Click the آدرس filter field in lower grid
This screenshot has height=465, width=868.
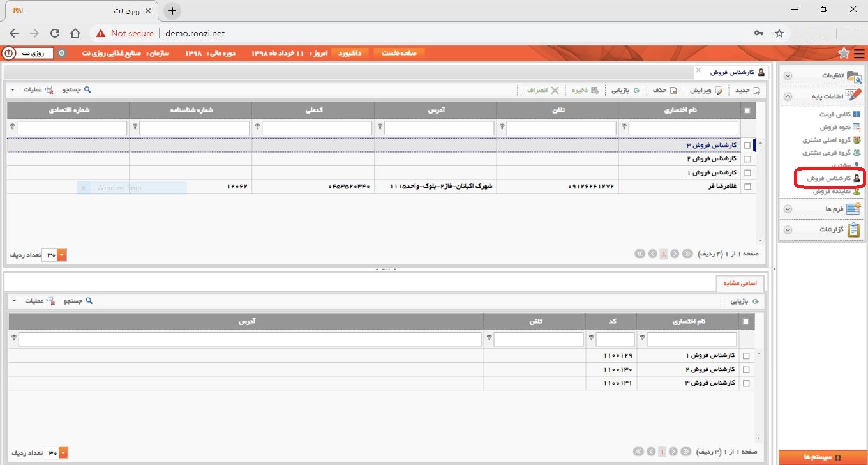pos(250,339)
